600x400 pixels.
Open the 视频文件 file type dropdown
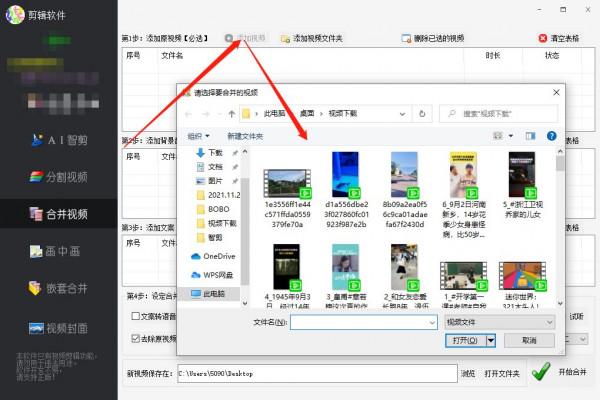point(499,322)
